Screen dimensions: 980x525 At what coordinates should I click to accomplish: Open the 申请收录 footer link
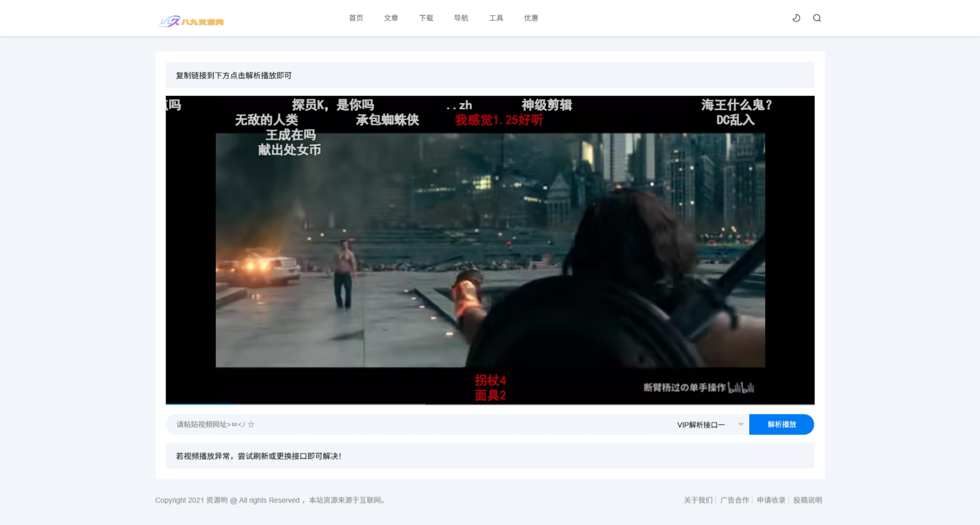point(771,500)
